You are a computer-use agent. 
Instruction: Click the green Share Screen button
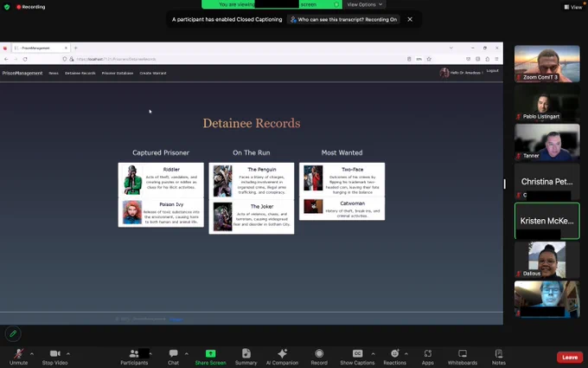point(210,357)
